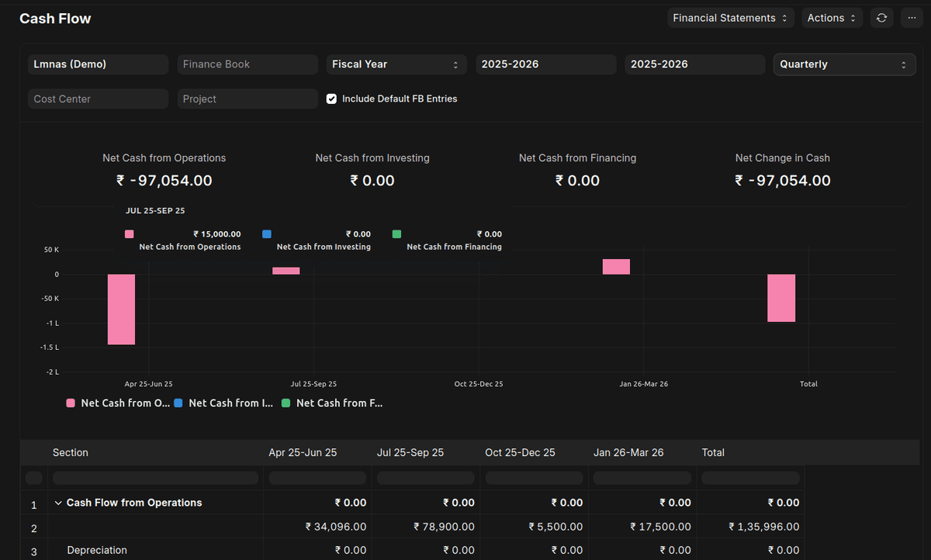Open the three-dots more options menu
This screenshot has width=931, height=560.
pyautogui.click(x=911, y=18)
